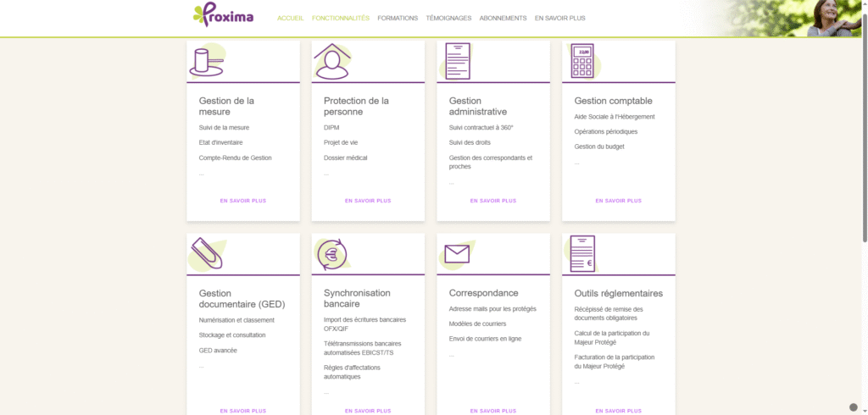The width and height of the screenshot is (868, 415).
Task: Click the euro sync icon for Synchronisation bancaire
Action: click(331, 253)
